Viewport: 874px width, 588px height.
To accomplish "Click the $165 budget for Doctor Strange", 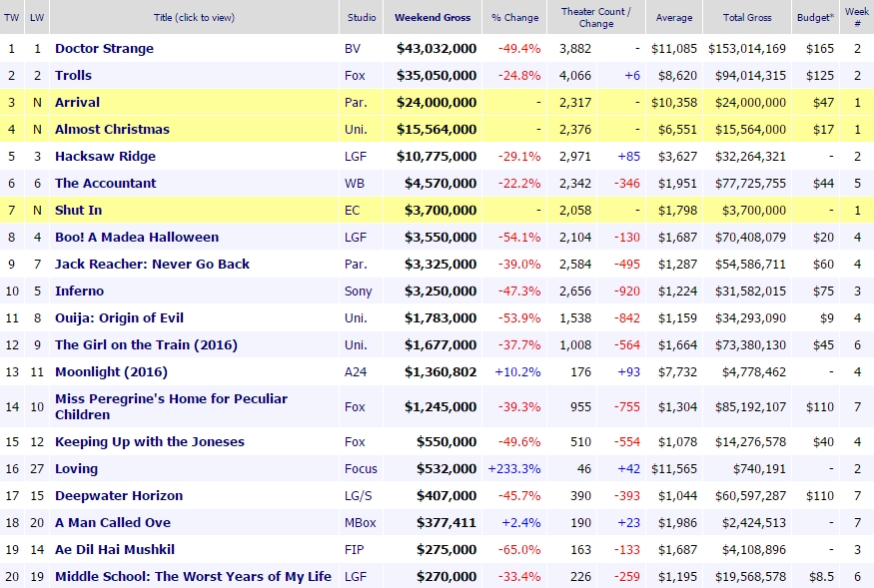I will tap(820, 49).
